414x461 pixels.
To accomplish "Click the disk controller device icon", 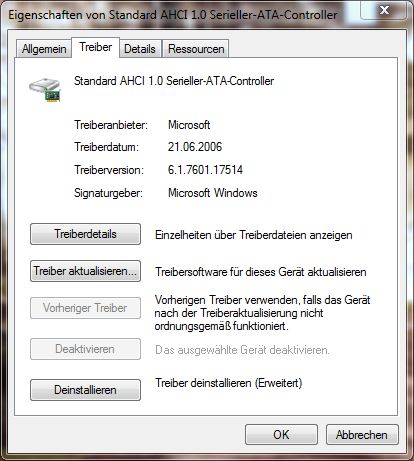I will (45, 89).
